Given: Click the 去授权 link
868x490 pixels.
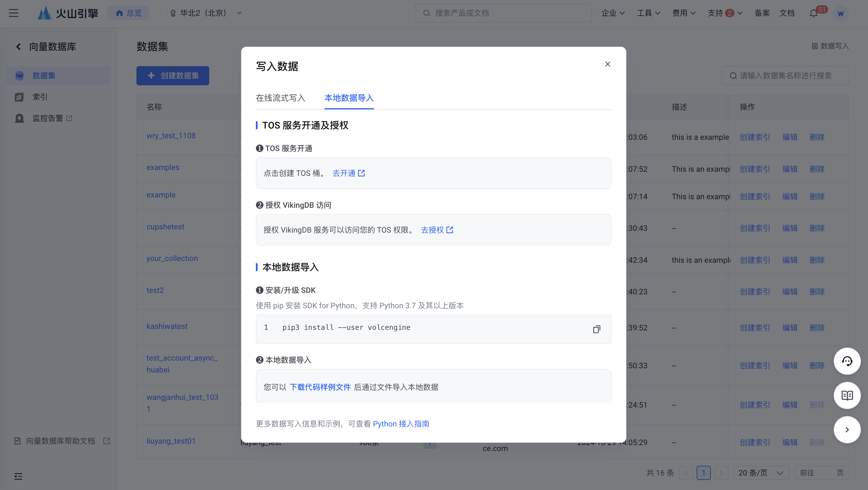Looking at the screenshot, I should [437, 230].
